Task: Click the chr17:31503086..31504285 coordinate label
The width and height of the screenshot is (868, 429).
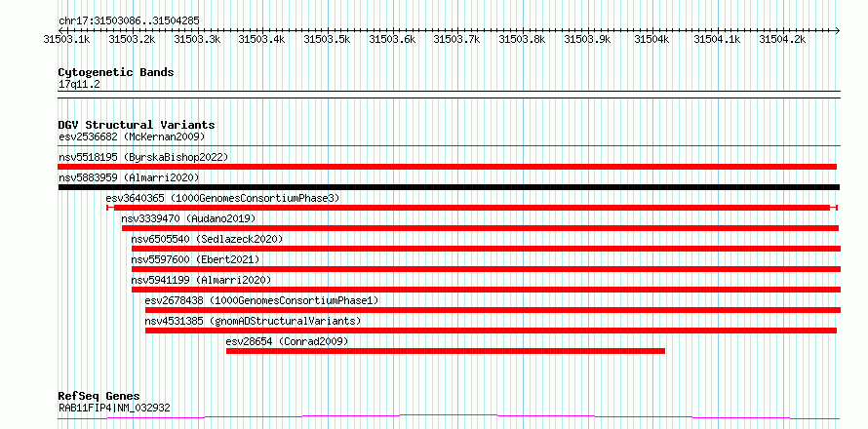Action: (129, 20)
